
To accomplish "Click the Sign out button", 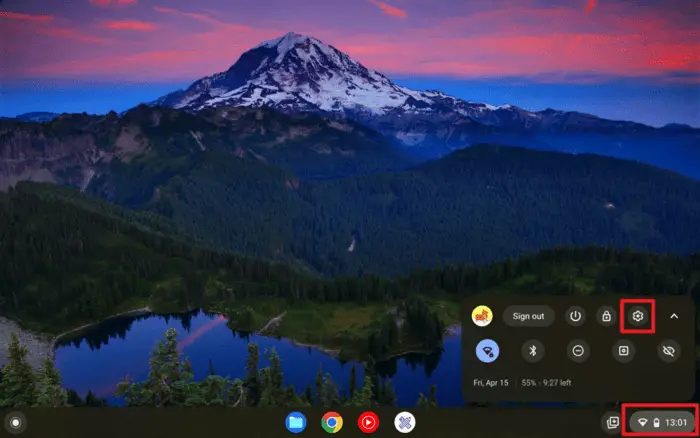I will (x=529, y=316).
